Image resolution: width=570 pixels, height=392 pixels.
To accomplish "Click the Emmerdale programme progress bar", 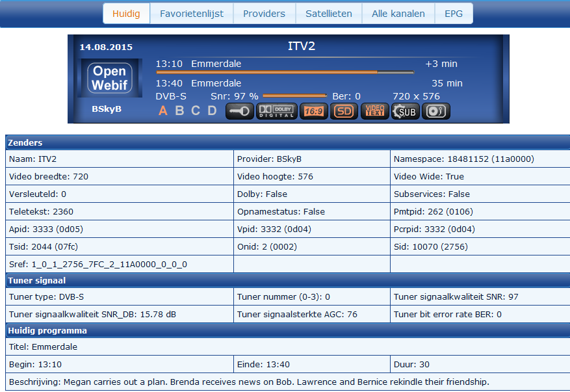I will (x=285, y=72).
